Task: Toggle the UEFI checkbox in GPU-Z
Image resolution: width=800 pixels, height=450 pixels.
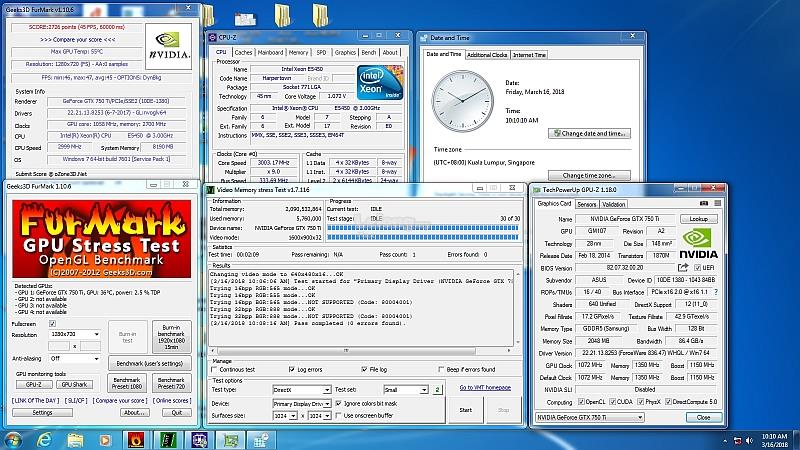Action: pyautogui.click(x=697, y=267)
